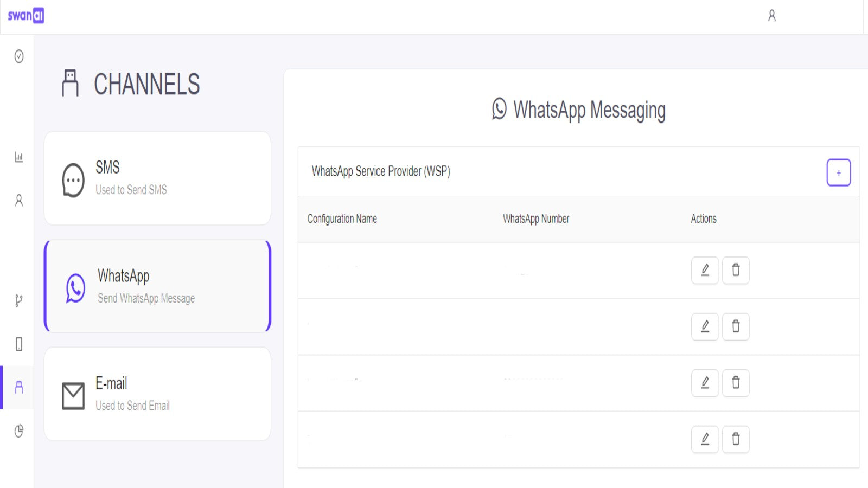Delete the third WSP configuration row
Image resolution: width=868 pixels, height=488 pixels.
point(736,383)
